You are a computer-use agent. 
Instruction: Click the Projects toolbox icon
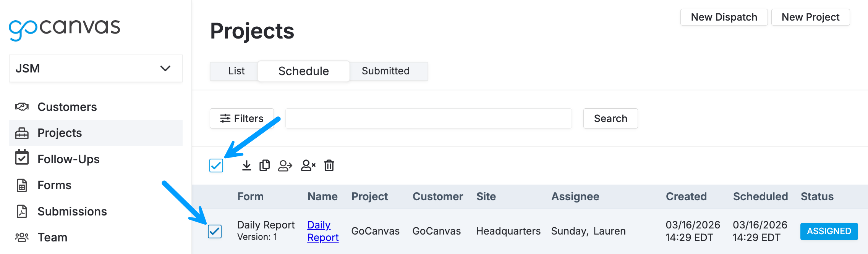[22, 133]
